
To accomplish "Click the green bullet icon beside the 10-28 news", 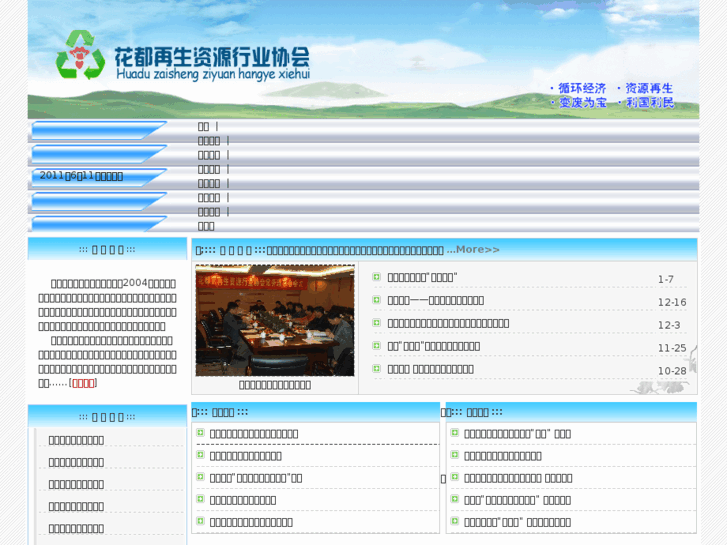I will [x=376, y=368].
